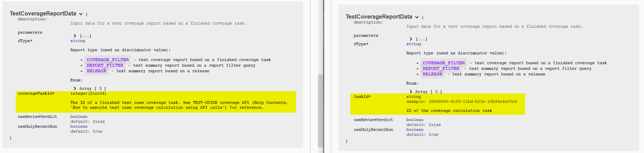Collapse the left TestCoverageReportData model chevron
The width and height of the screenshot is (644, 153).
81,14
